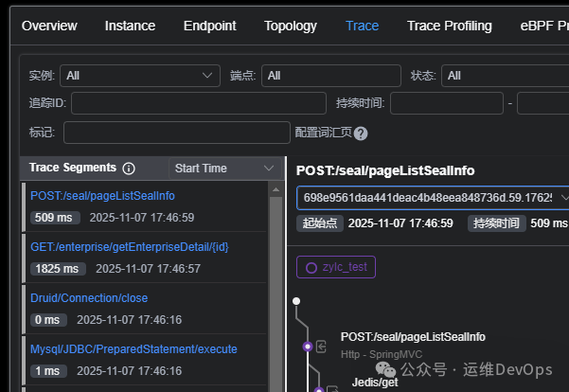Click the root white node of trace tree

pos(296,301)
